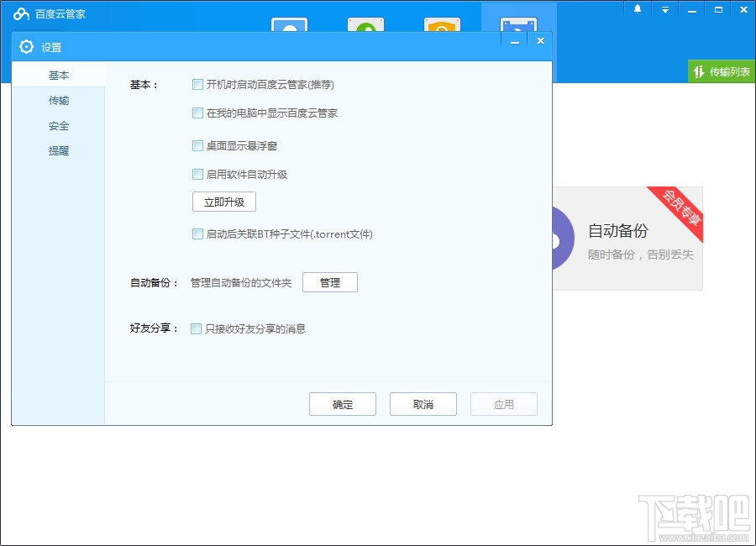Select the highlighted blue folder toolbar icon
This screenshot has width=756, height=546.
tap(518, 23)
